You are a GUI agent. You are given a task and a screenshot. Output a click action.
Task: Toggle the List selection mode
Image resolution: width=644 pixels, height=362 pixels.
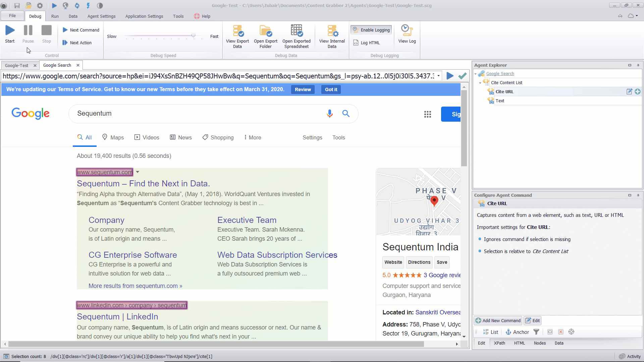490,332
